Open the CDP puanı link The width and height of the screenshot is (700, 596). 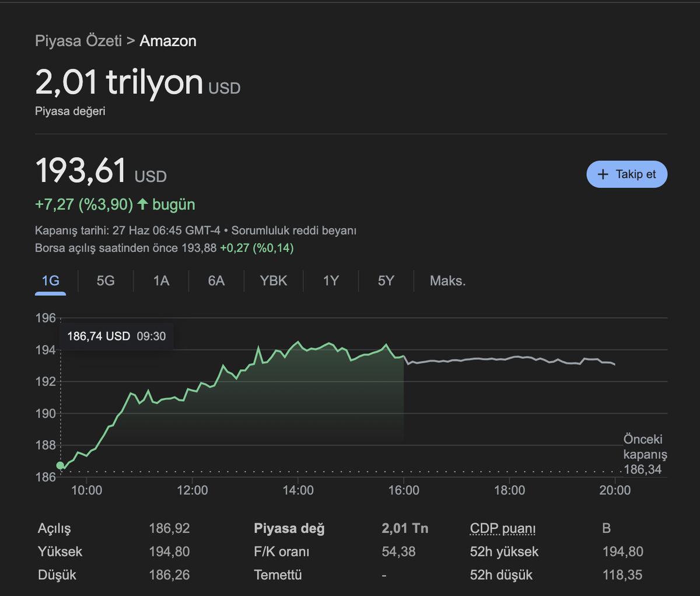click(x=503, y=528)
